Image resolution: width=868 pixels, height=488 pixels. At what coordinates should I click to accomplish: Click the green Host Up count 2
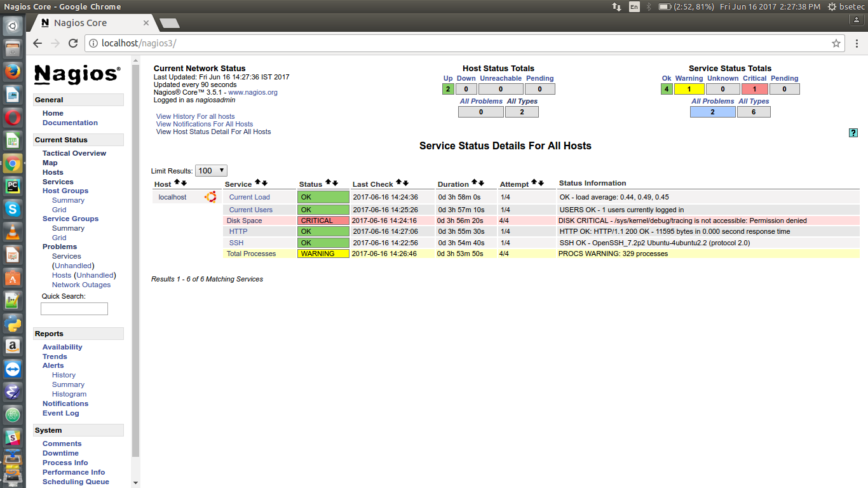click(x=448, y=89)
